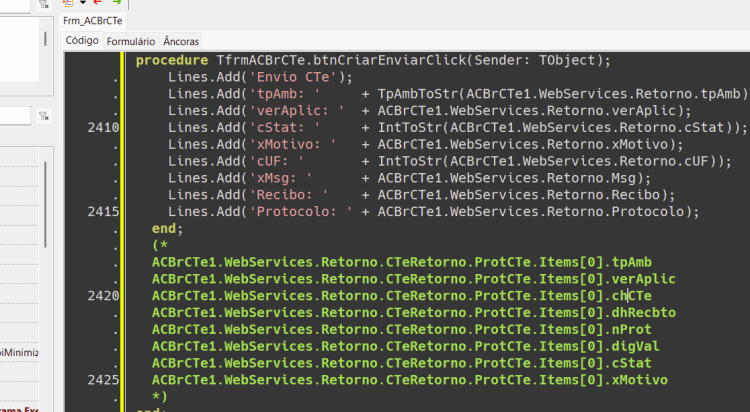Click the jump history icon in the toolbar

[68, 2]
